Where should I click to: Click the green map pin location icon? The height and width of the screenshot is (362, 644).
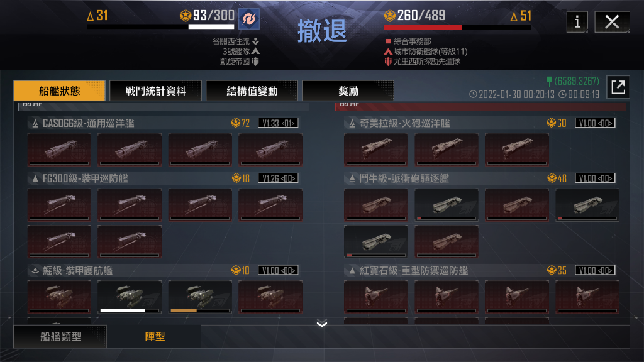[x=549, y=80]
